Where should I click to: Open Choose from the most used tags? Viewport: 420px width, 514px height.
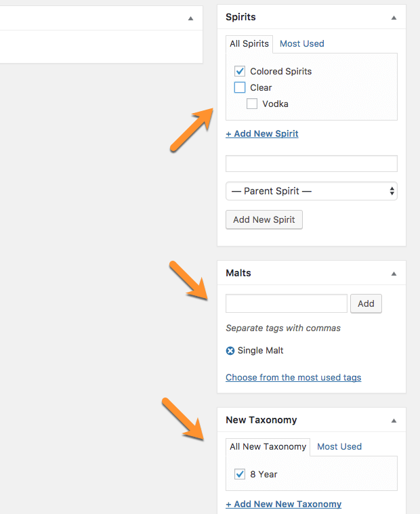click(293, 377)
